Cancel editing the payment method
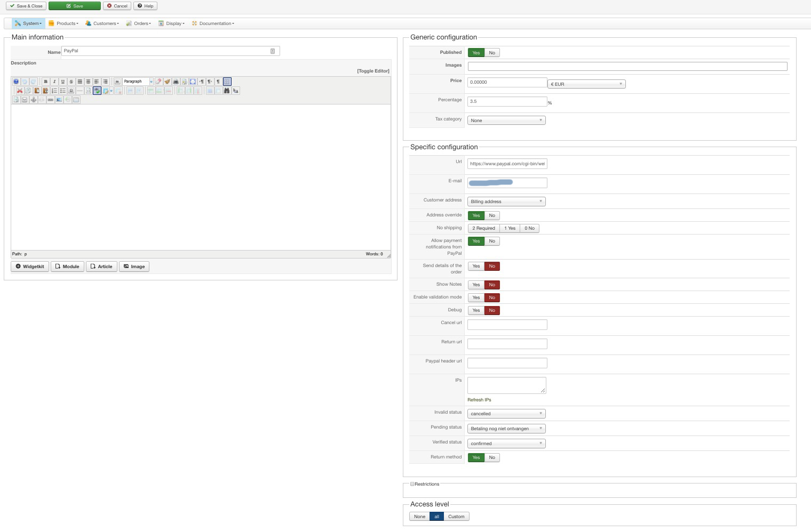The width and height of the screenshot is (811, 532). tap(117, 6)
